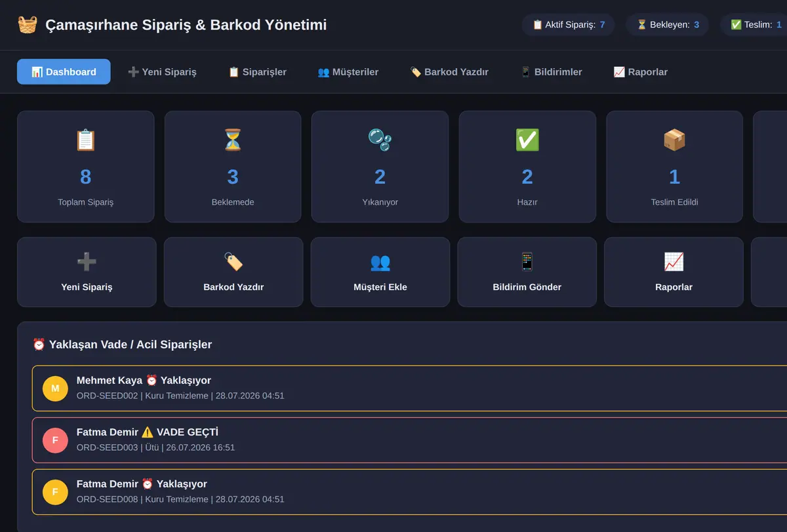The image size is (787, 532).
Task: Click the chart icon in Raporlar card
Action: pos(674,262)
